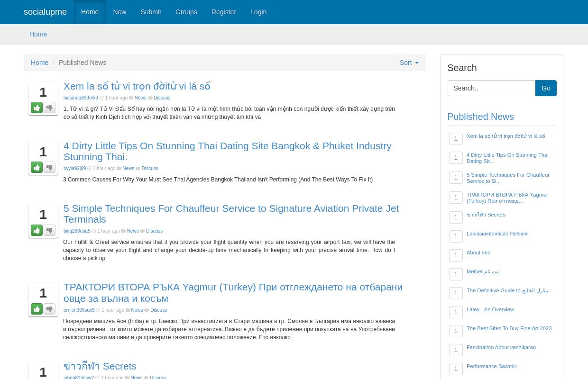Click the speech bubble beside first post's Discuss
588x379 pixels.
coord(151,98)
